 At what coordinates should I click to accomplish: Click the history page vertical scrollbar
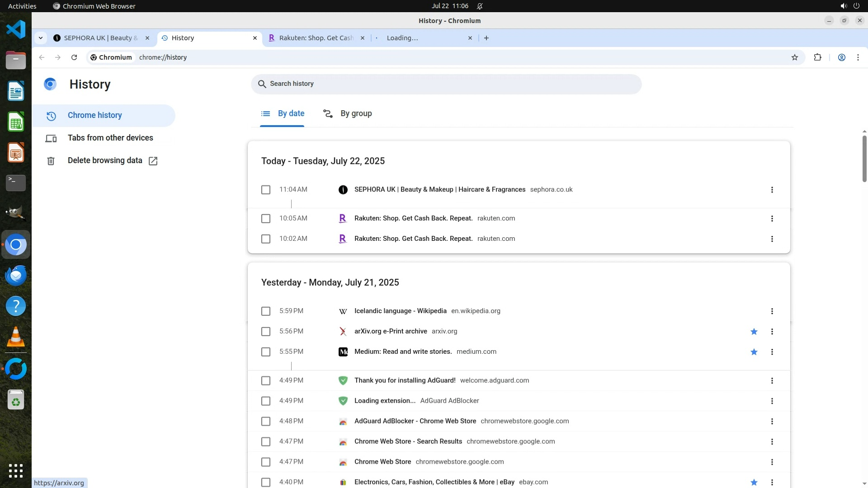[864, 158]
